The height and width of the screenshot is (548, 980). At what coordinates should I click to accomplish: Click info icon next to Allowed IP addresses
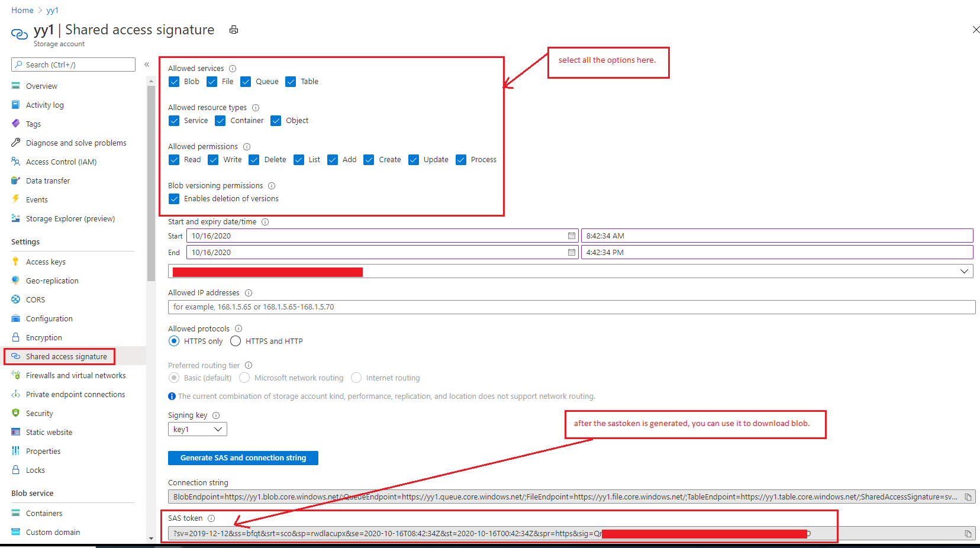click(x=249, y=293)
